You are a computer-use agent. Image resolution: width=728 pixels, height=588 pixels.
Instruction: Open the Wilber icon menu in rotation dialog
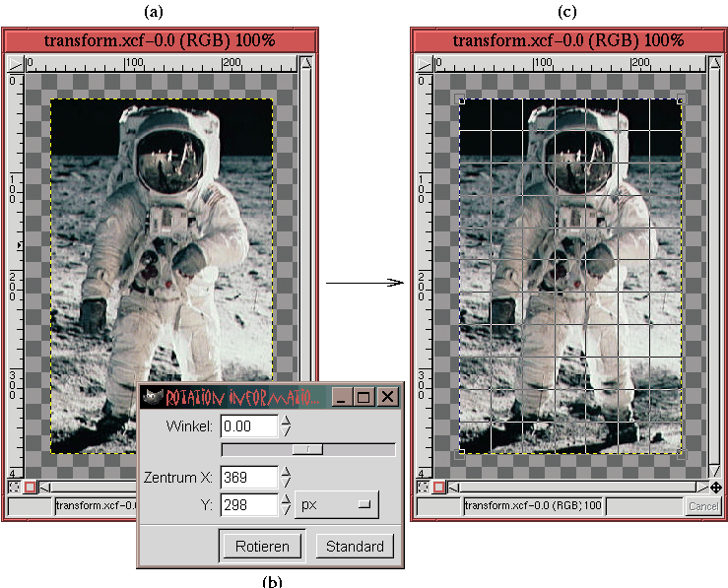coord(151,397)
